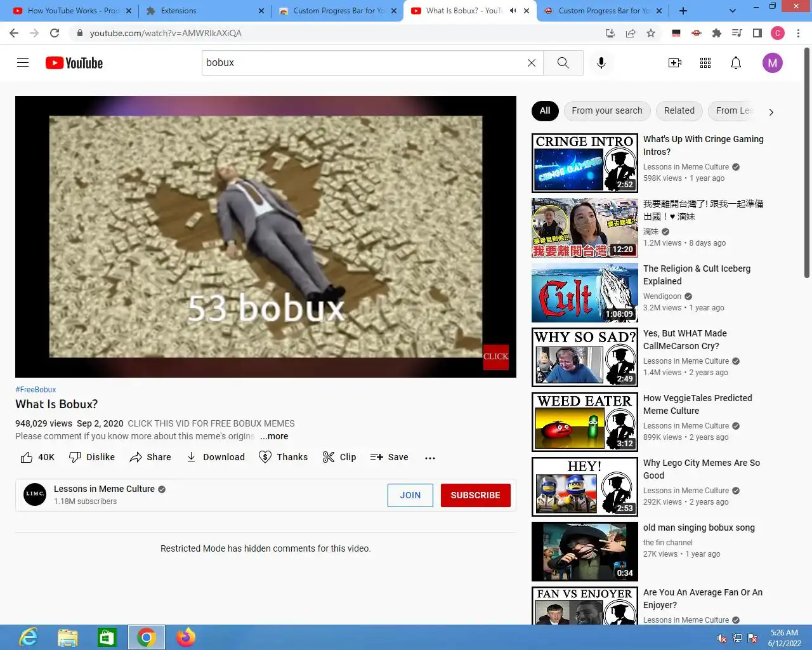Send Thanks to the creator
The height and width of the screenshot is (650, 812).
point(284,457)
